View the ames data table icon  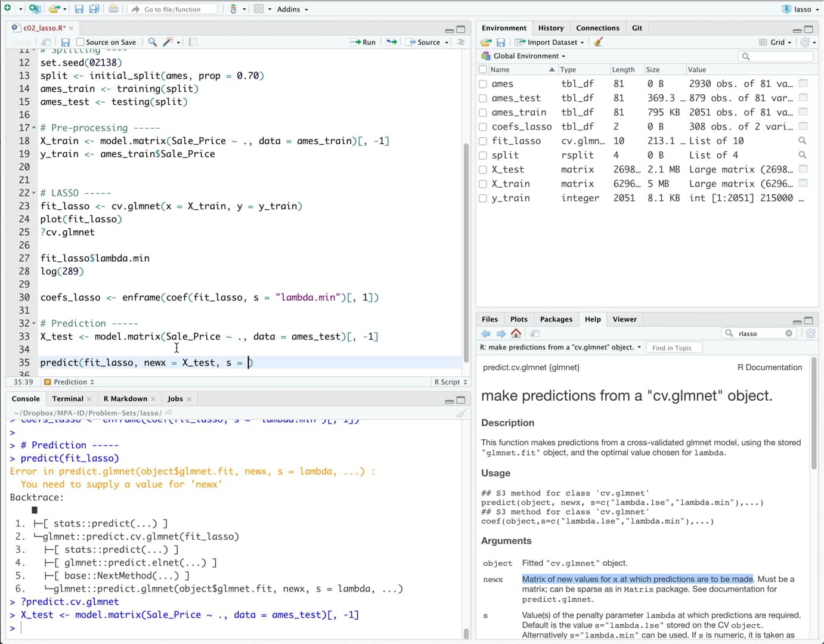(x=803, y=83)
